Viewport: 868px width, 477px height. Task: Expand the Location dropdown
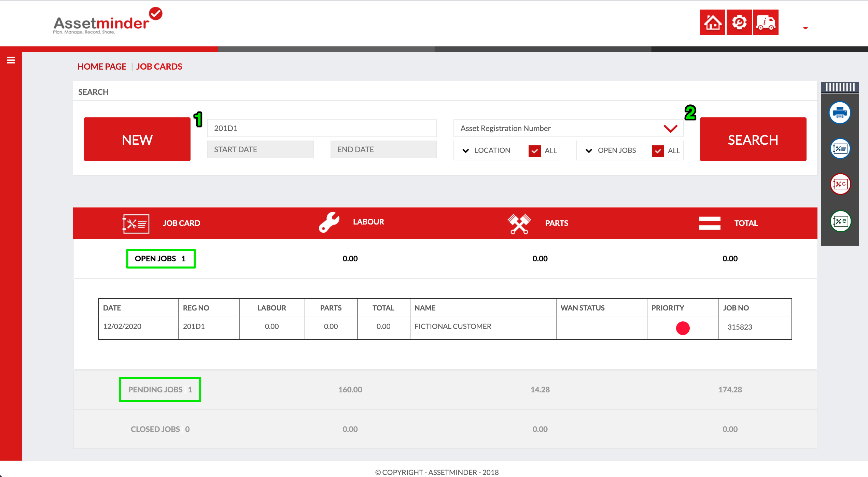(466, 150)
